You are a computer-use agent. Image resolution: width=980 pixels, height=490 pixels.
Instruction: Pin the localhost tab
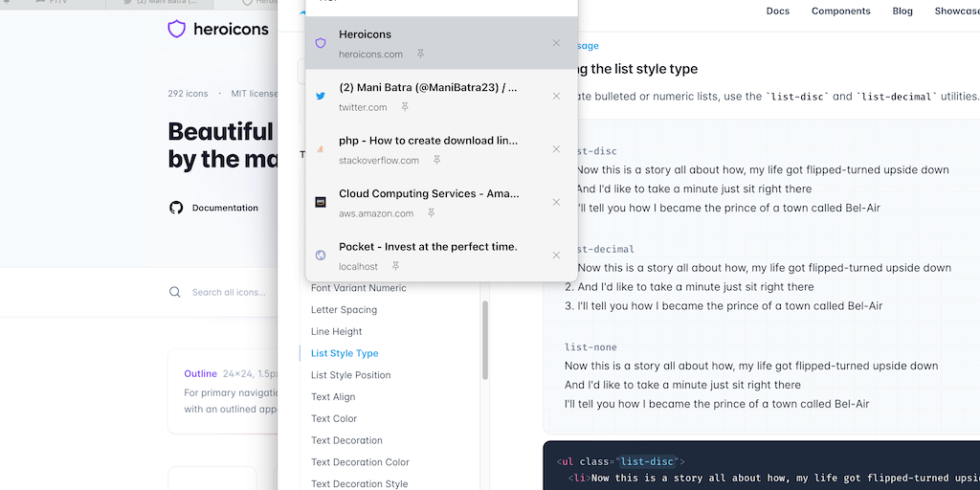[395, 267]
